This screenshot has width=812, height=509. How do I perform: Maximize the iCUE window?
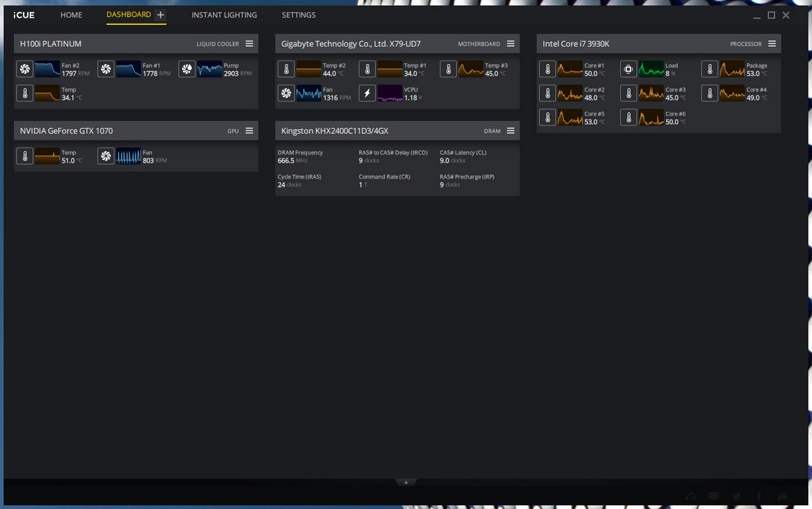(x=771, y=15)
